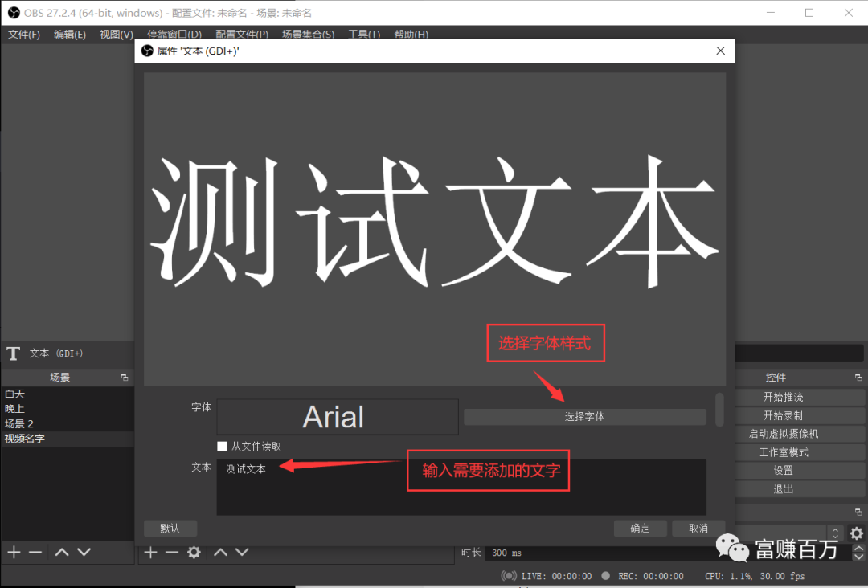Open the 编辑(E) menu

[70, 35]
